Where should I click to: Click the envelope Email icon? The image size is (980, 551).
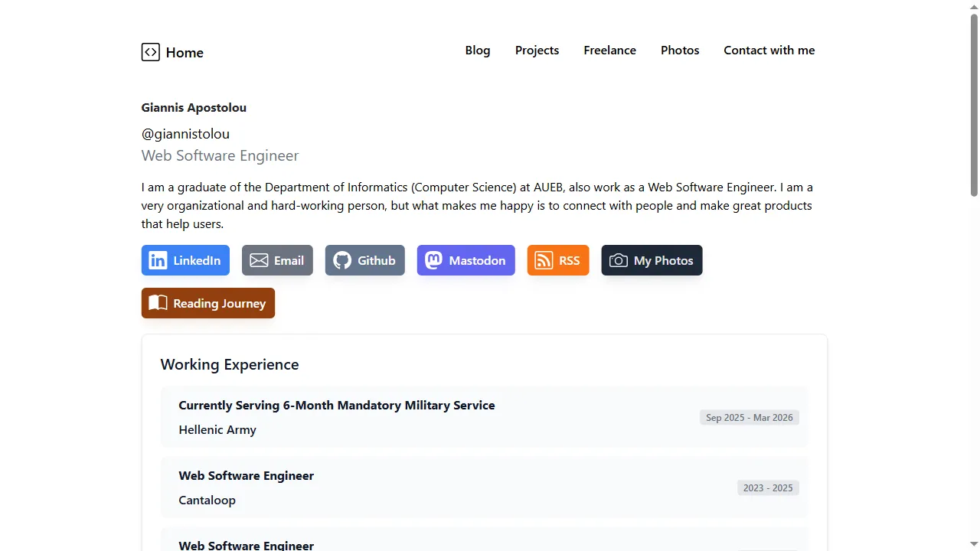click(x=259, y=260)
